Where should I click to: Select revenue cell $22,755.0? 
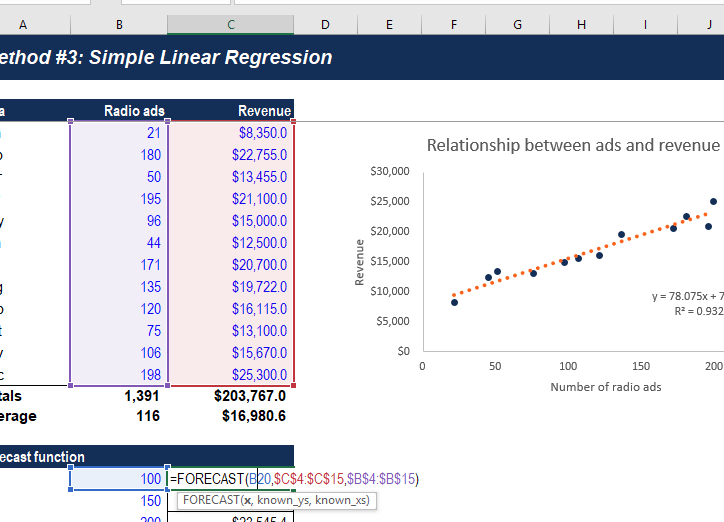(231, 155)
